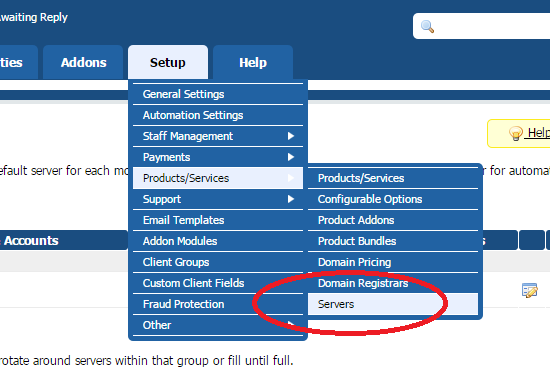Select Addon Modules menu item

click(x=218, y=241)
